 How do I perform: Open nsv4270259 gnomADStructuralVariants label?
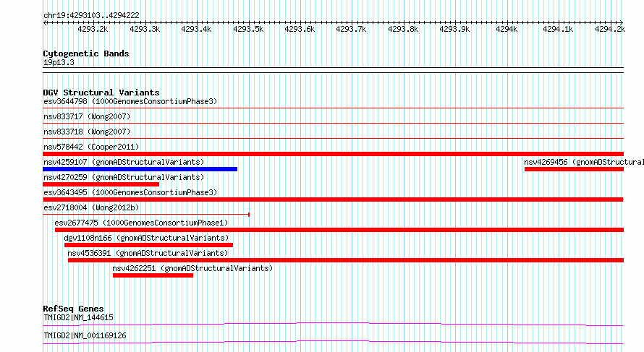pos(124,177)
